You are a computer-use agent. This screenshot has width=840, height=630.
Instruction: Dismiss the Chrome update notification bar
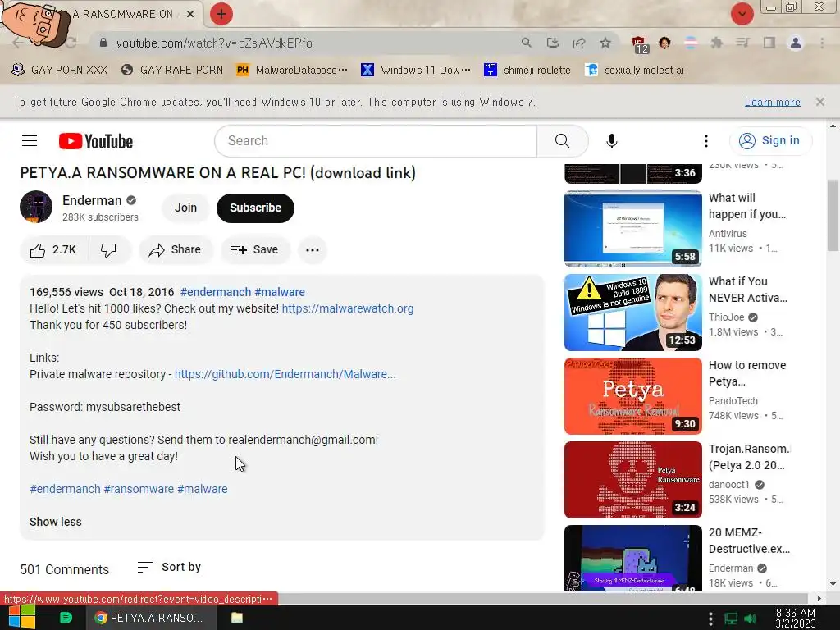[819, 102]
